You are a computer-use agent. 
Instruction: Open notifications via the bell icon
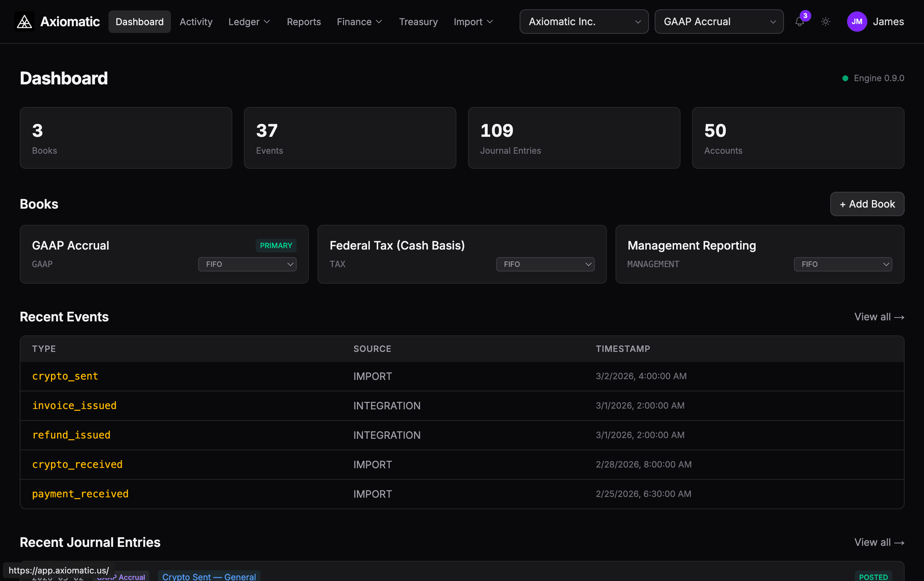799,22
